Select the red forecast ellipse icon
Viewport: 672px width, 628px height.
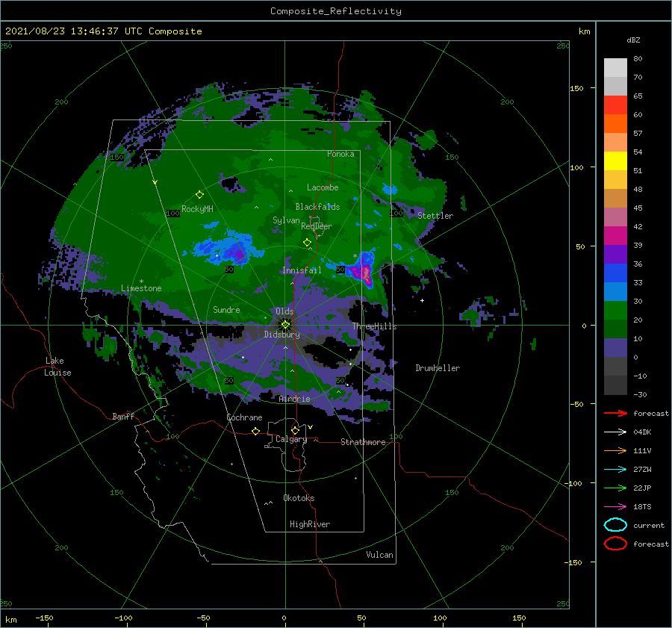pyautogui.click(x=615, y=544)
